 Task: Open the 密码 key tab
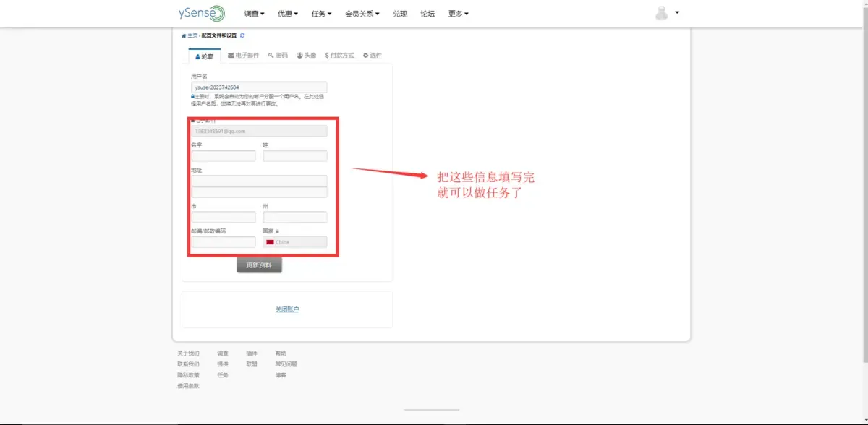click(x=278, y=56)
